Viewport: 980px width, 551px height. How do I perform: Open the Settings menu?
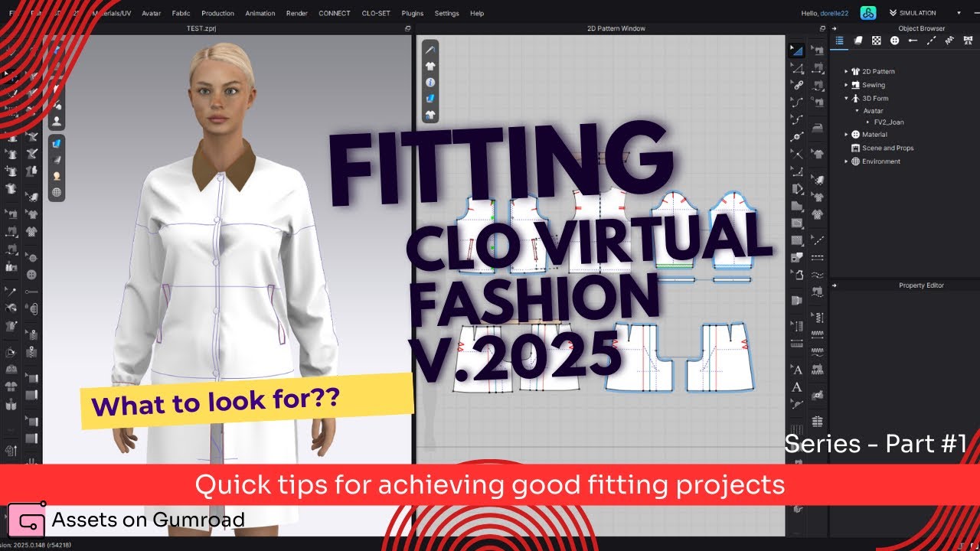446,13
